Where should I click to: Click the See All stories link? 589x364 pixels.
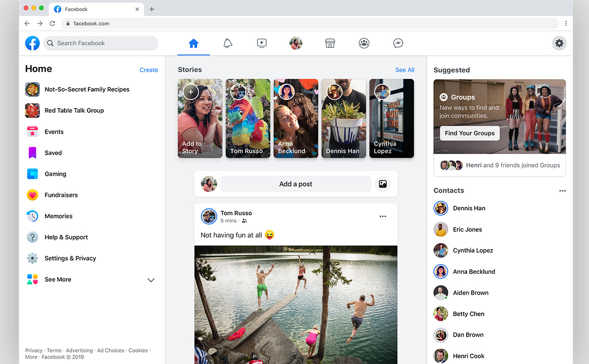[404, 70]
